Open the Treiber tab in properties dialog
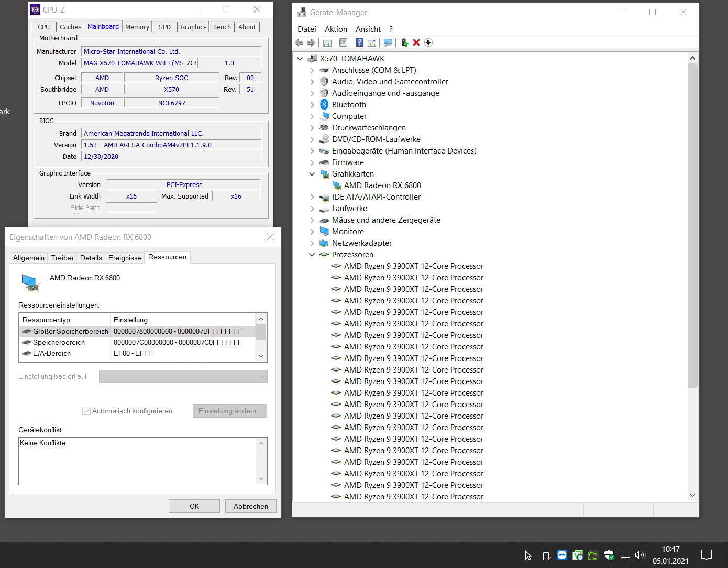The height and width of the screenshot is (568, 728). click(62, 258)
